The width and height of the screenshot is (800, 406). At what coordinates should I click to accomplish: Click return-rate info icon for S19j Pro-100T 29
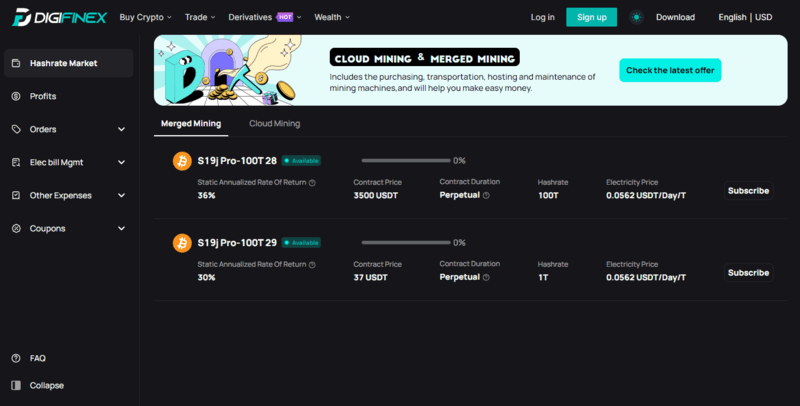pos(312,265)
